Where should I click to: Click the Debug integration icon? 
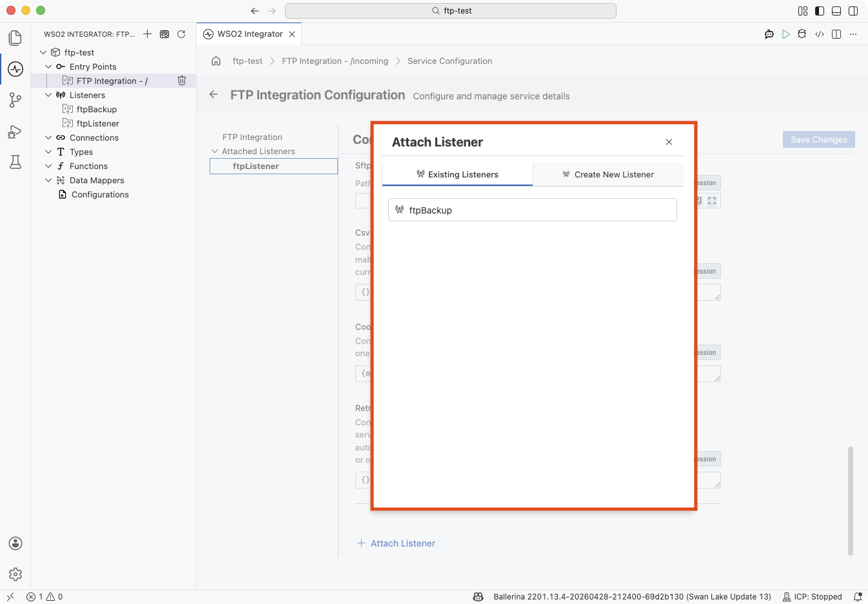pyautogui.click(x=802, y=34)
